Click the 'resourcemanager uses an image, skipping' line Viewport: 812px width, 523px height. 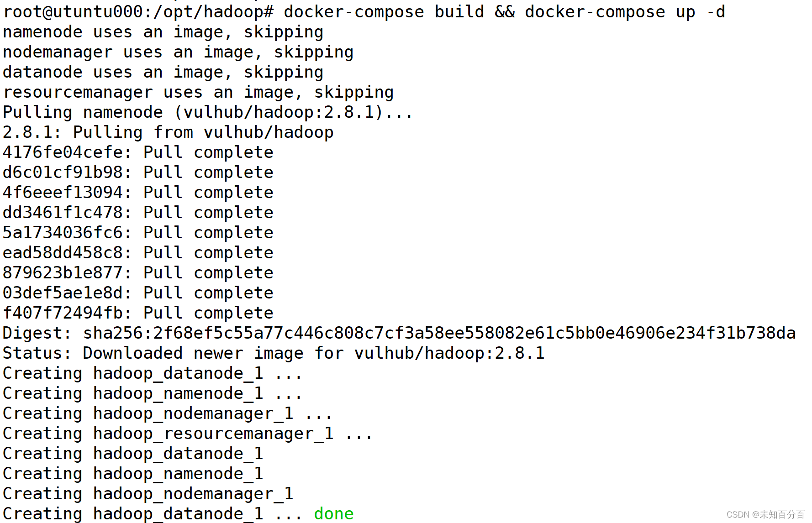tap(198, 93)
